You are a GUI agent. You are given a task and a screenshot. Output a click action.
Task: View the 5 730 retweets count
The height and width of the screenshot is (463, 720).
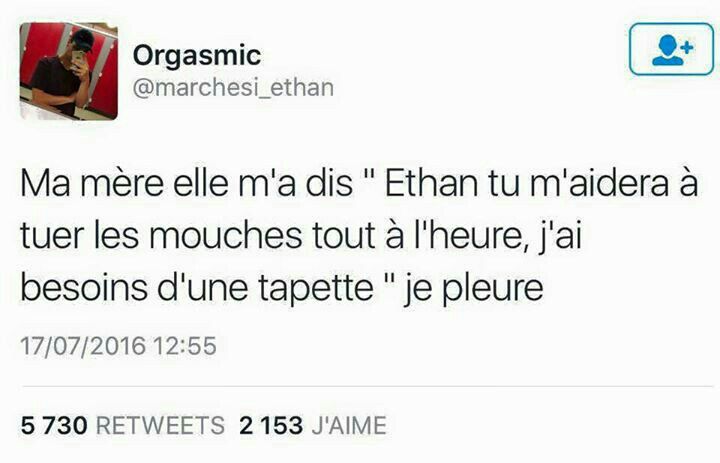[54, 425]
